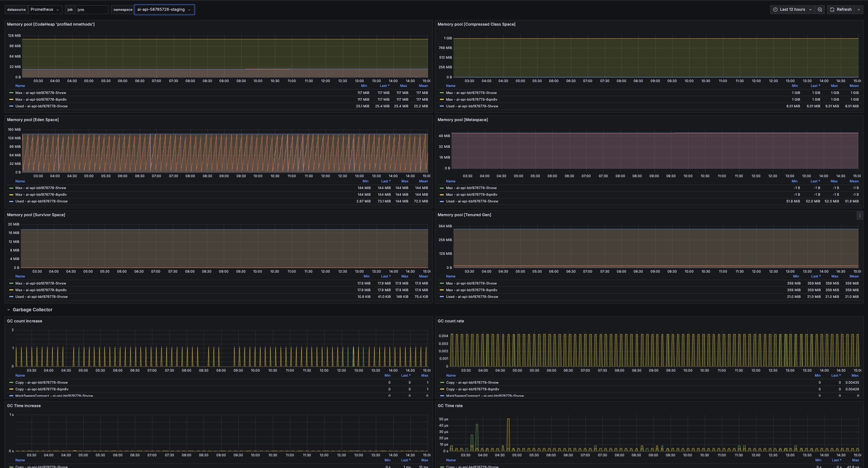
Task: Click the zoom out time range icon
Action: coord(820,10)
